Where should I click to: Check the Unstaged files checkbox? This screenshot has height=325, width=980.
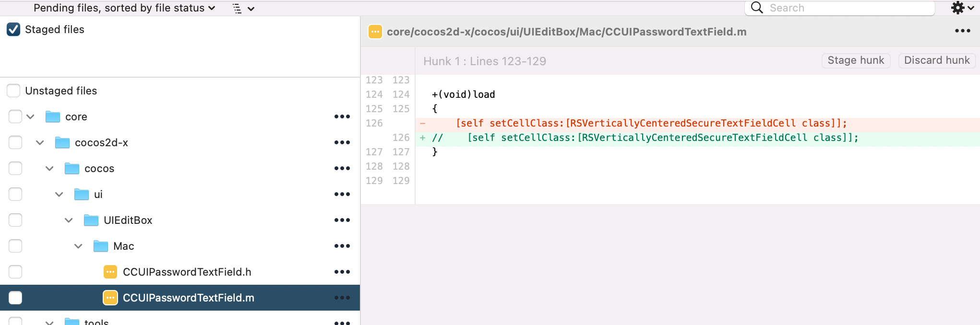point(13,91)
